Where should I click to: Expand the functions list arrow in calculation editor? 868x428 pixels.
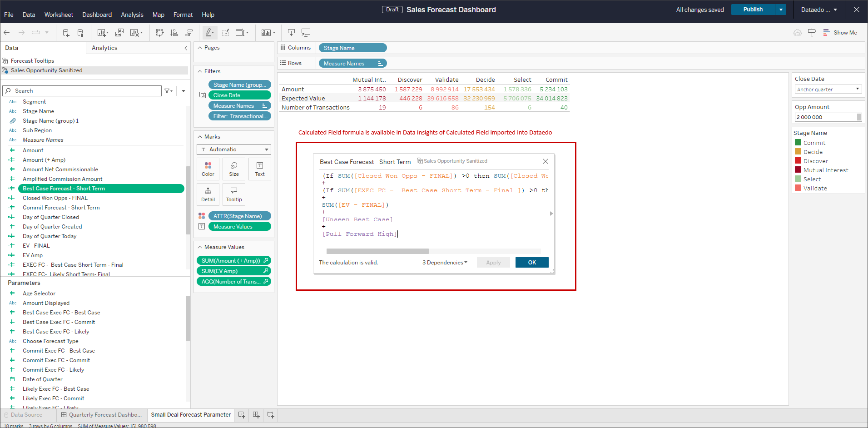(x=551, y=214)
